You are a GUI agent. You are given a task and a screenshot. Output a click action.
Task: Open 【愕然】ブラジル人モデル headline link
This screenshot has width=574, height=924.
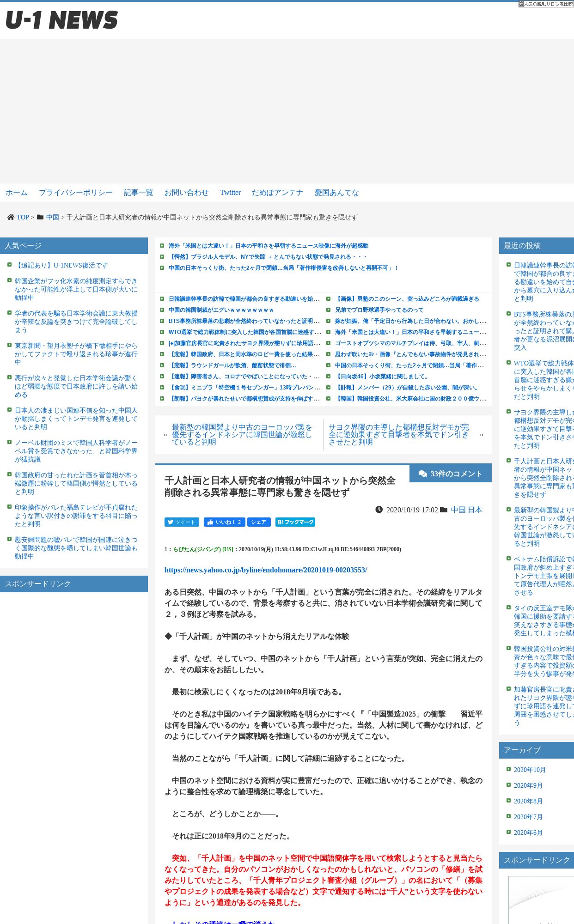(268, 257)
